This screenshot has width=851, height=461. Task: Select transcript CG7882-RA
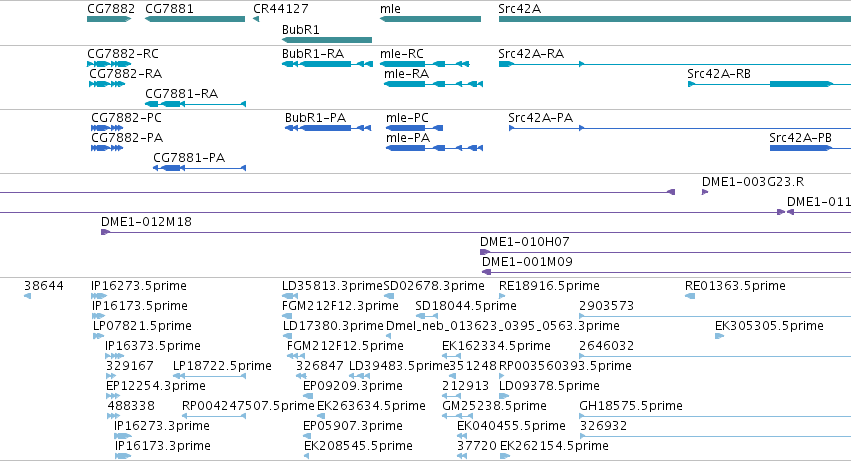[x=107, y=84]
